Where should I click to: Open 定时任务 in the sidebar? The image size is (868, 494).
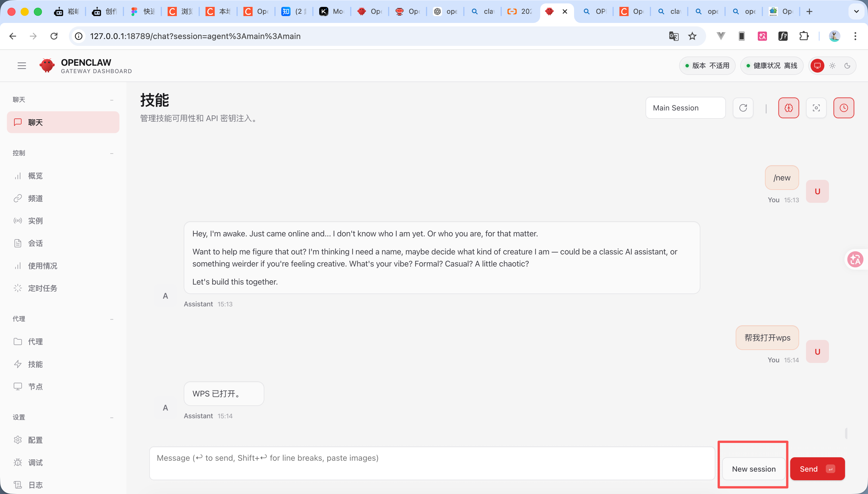(x=42, y=288)
